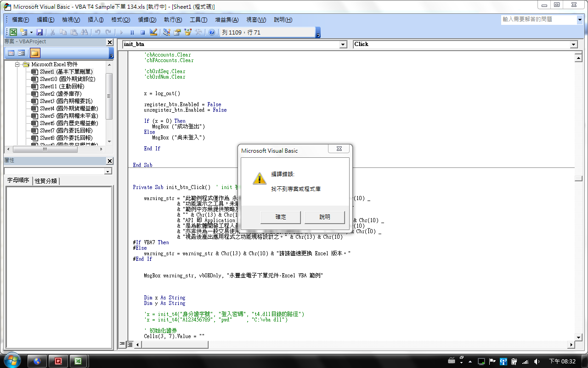Open the 工具(T) menu
Viewport: 588px width, 368px height.
(x=198, y=20)
